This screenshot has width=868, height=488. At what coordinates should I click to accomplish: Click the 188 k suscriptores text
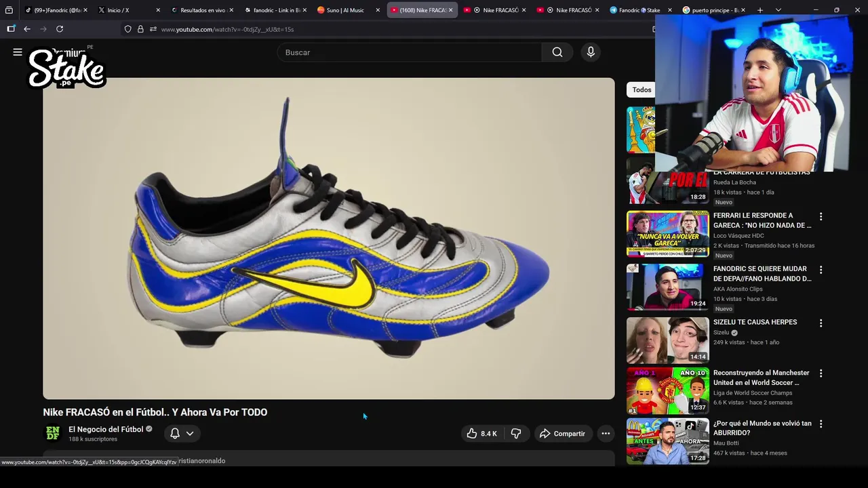93,439
